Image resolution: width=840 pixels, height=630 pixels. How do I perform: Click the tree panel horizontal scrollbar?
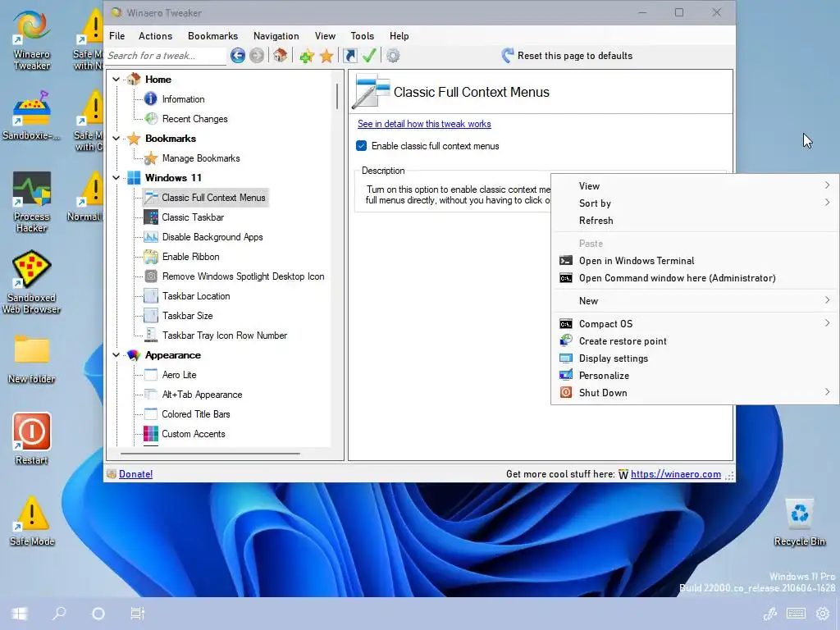[x=210, y=454]
